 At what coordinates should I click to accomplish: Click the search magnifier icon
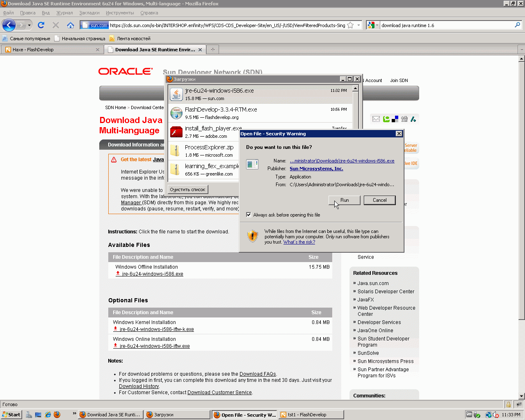coord(517,25)
